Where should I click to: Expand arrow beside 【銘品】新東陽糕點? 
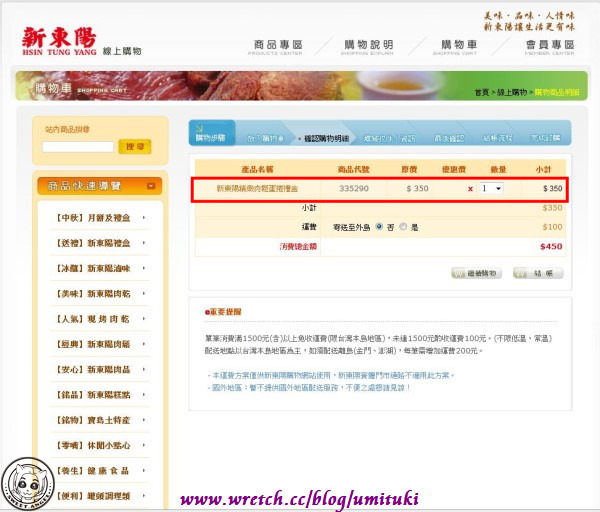click(144, 395)
